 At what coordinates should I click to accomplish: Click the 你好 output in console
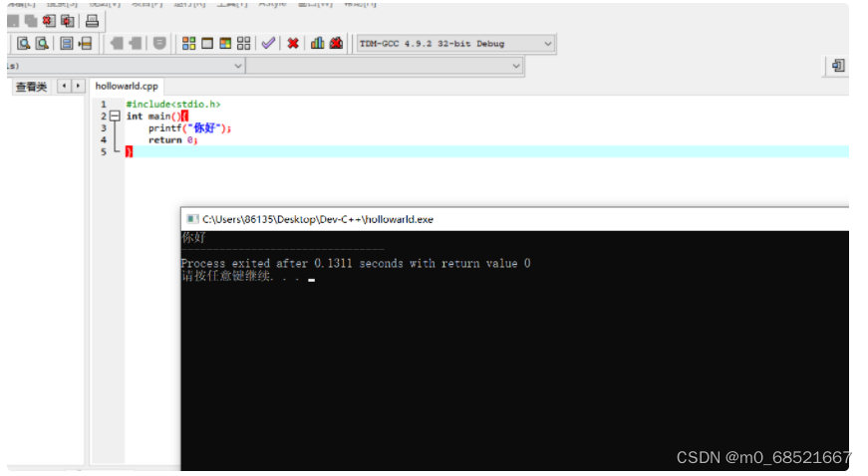(x=193, y=238)
